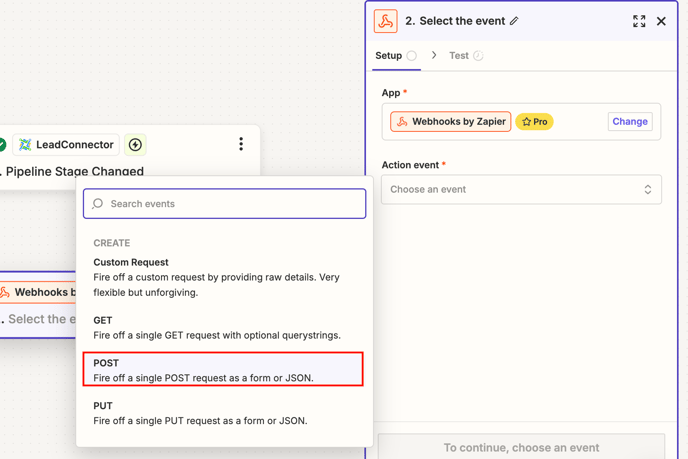Focus the Search events input field
Screen dimensions: 688x459
pos(224,204)
